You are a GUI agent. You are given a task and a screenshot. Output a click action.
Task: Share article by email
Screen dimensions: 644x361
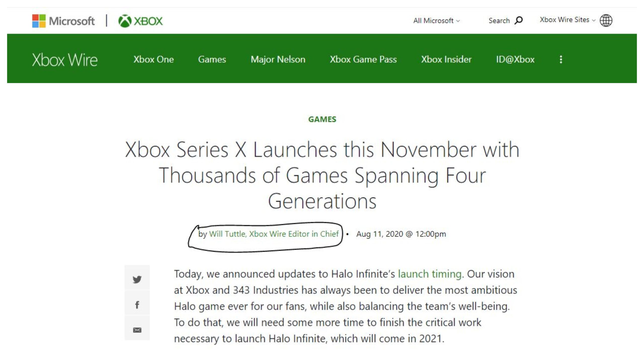click(x=137, y=330)
